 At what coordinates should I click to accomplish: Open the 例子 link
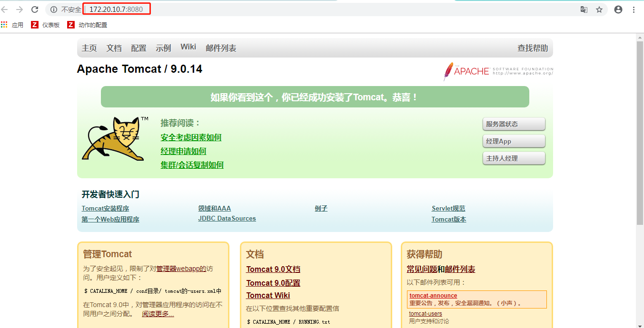[x=321, y=208]
